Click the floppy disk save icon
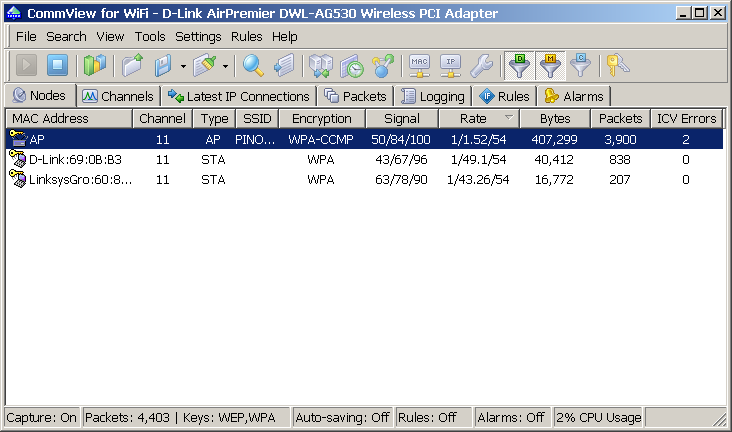 163,65
